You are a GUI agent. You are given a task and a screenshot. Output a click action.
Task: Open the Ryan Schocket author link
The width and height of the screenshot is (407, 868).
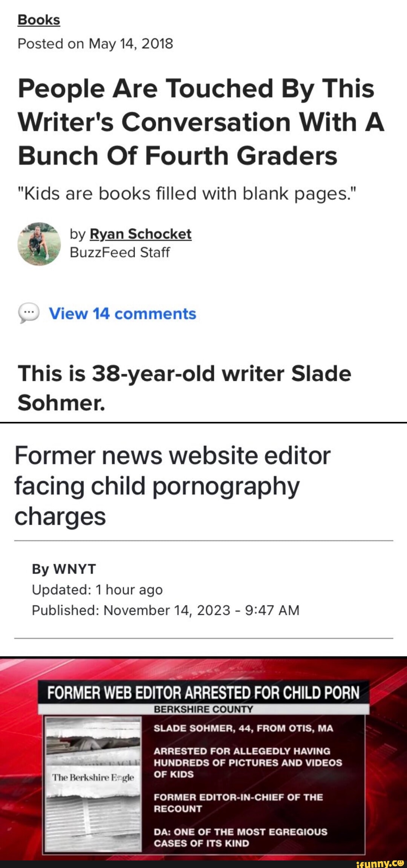pos(141,234)
